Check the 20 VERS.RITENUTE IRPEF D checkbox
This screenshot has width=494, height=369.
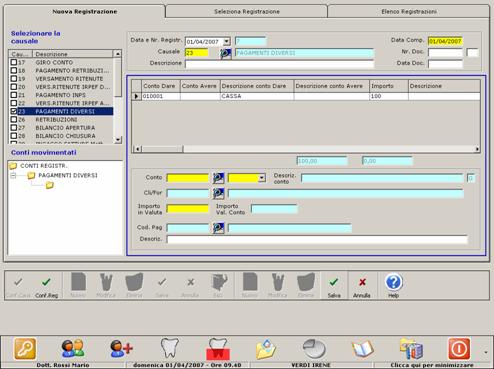coord(14,87)
